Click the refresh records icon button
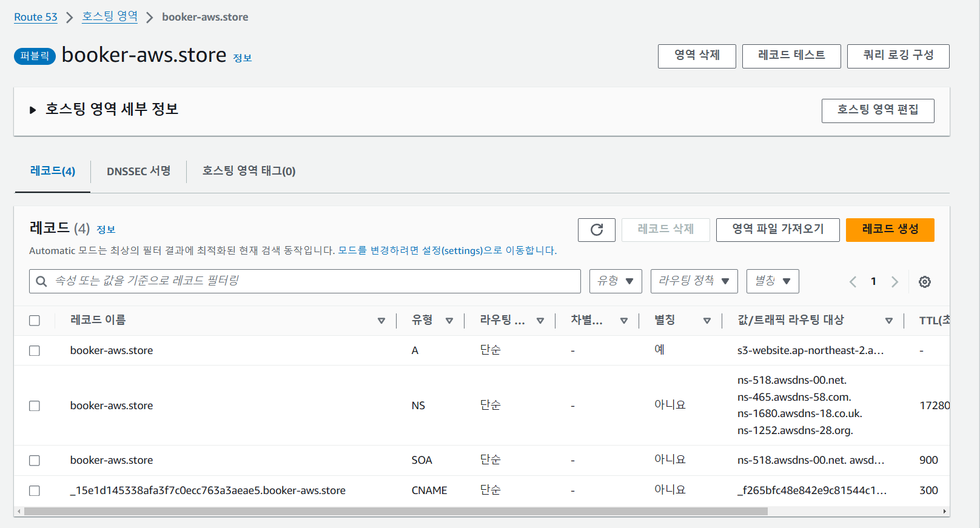 click(x=597, y=230)
